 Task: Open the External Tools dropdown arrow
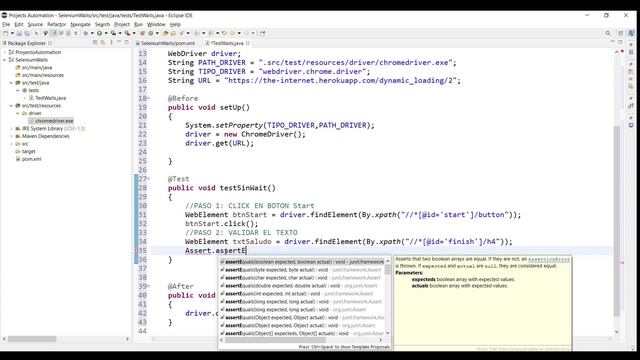pos(134,33)
